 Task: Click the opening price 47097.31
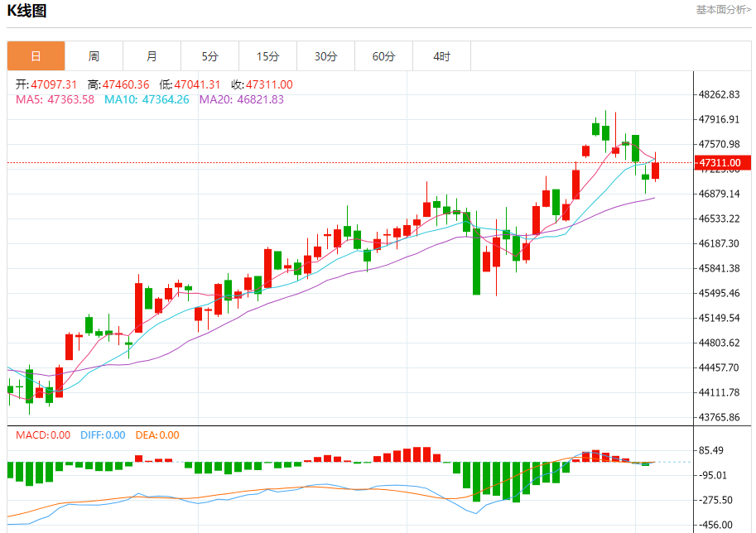[54, 84]
